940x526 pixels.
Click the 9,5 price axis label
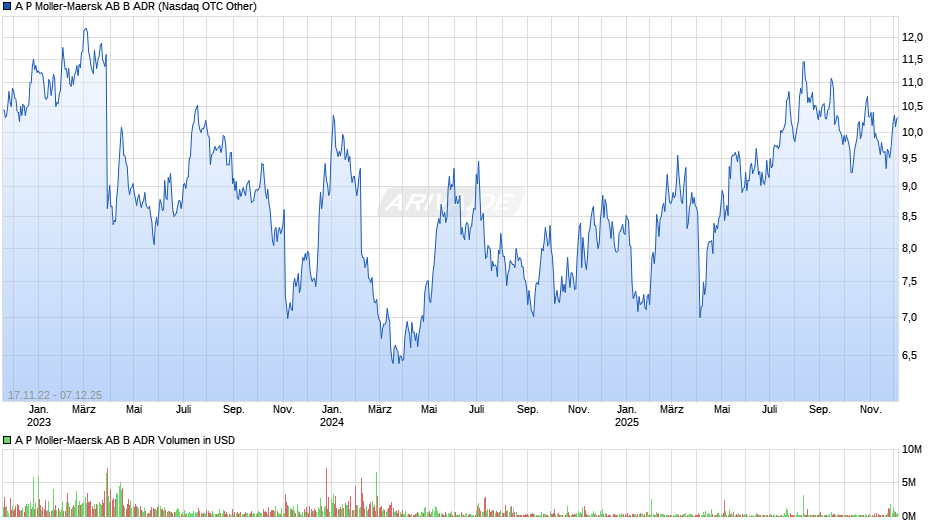(909, 159)
